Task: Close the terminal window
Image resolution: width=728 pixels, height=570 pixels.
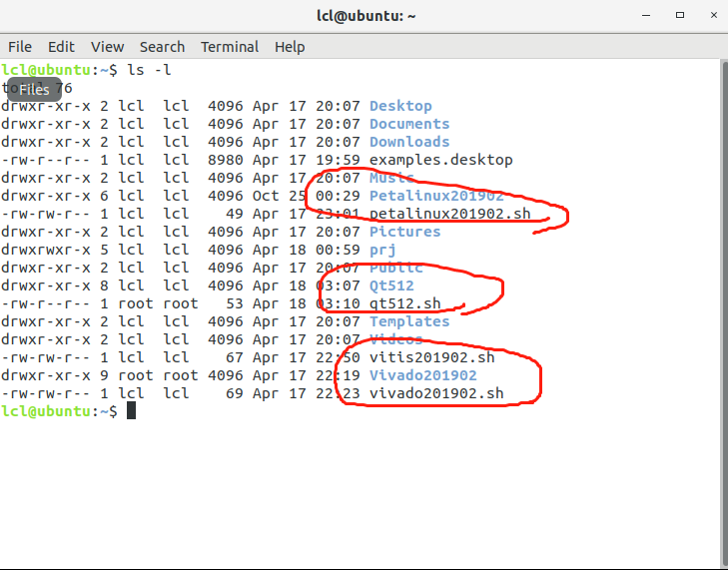Action: coord(714,15)
